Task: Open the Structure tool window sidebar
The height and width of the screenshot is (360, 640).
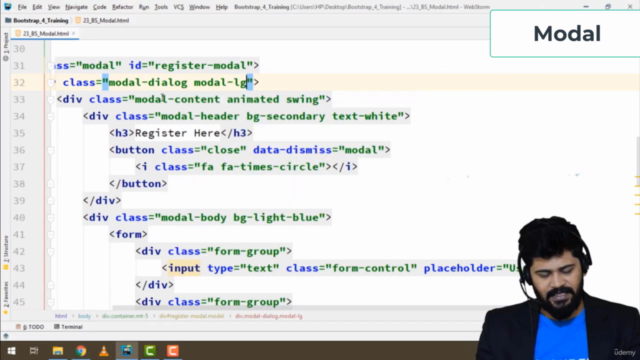Action: click(x=6, y=252)
